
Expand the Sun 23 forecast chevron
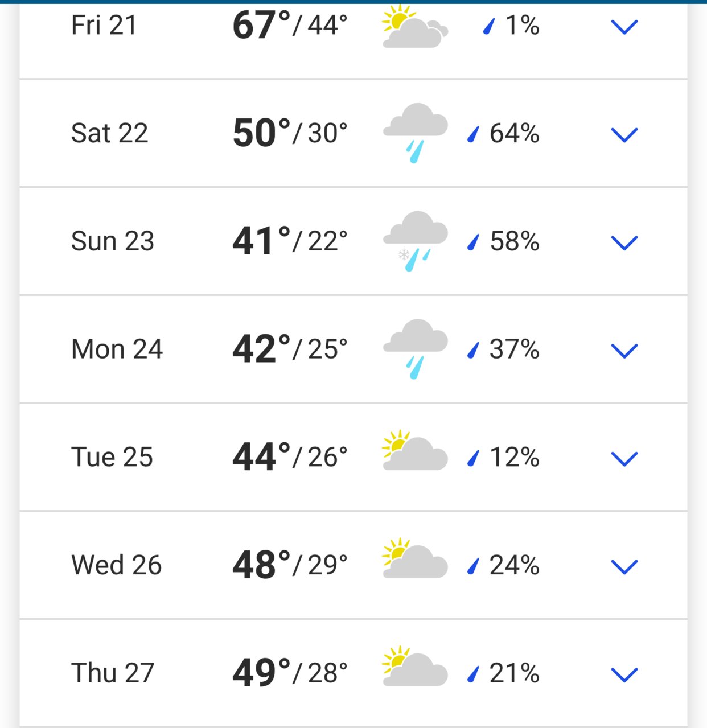click(x=624, y=243)
